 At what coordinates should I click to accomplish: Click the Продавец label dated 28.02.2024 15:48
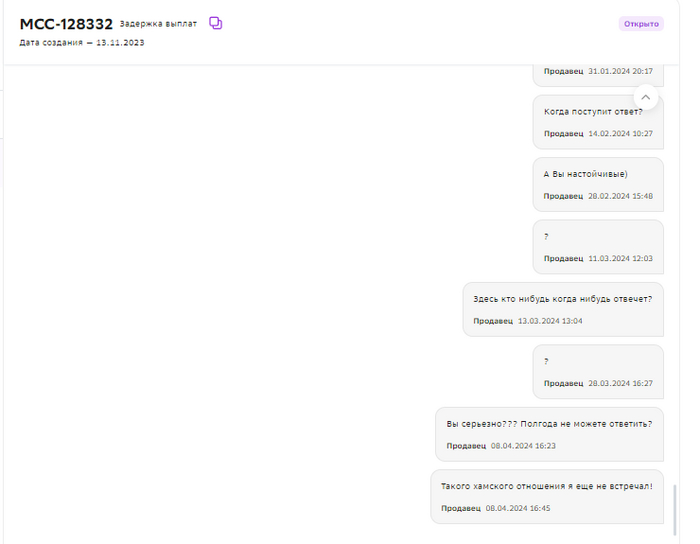point(563,196)
